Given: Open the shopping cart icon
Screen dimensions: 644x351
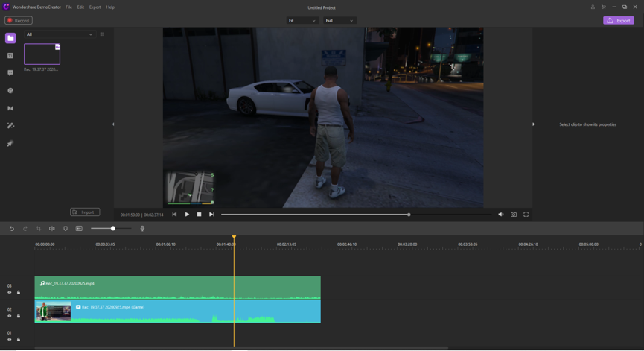Looking at the screenshot, I should tap(603, 7).
